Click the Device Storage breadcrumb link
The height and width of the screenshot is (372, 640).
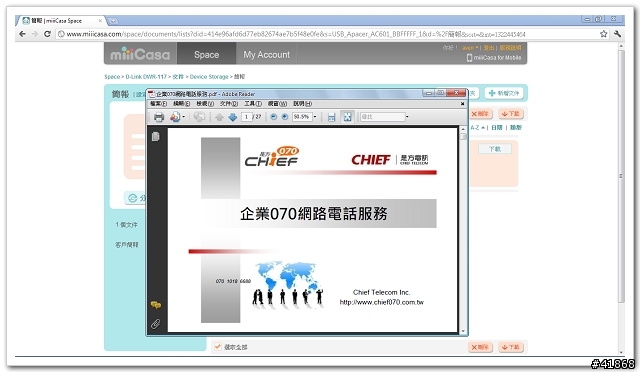point(209,77)
